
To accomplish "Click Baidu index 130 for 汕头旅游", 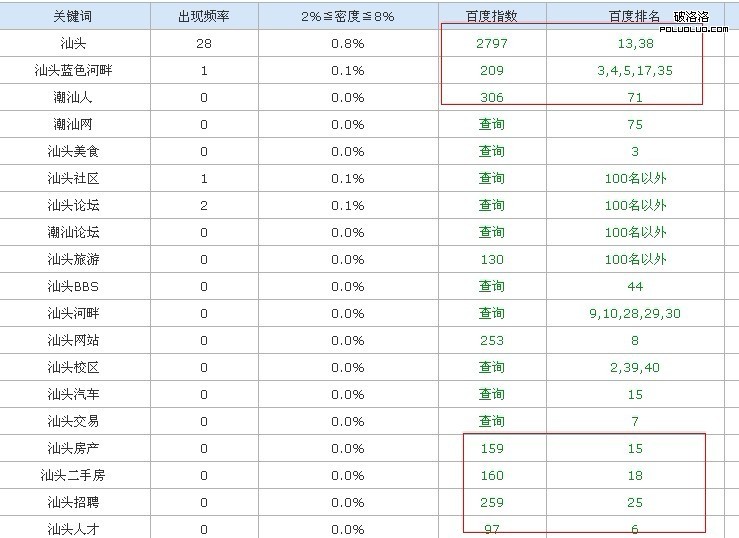I will [x=491, y=260].
